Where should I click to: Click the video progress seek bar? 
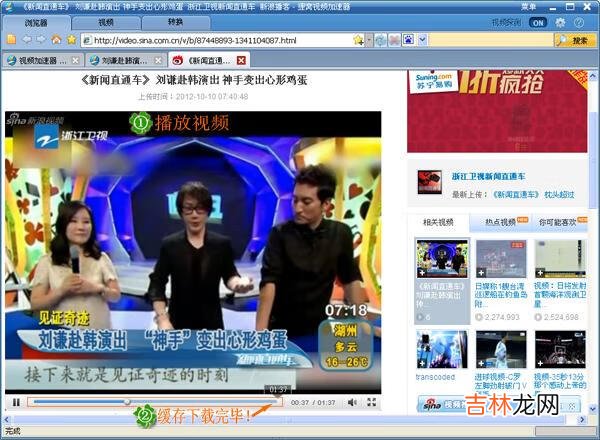pos(150,402)
